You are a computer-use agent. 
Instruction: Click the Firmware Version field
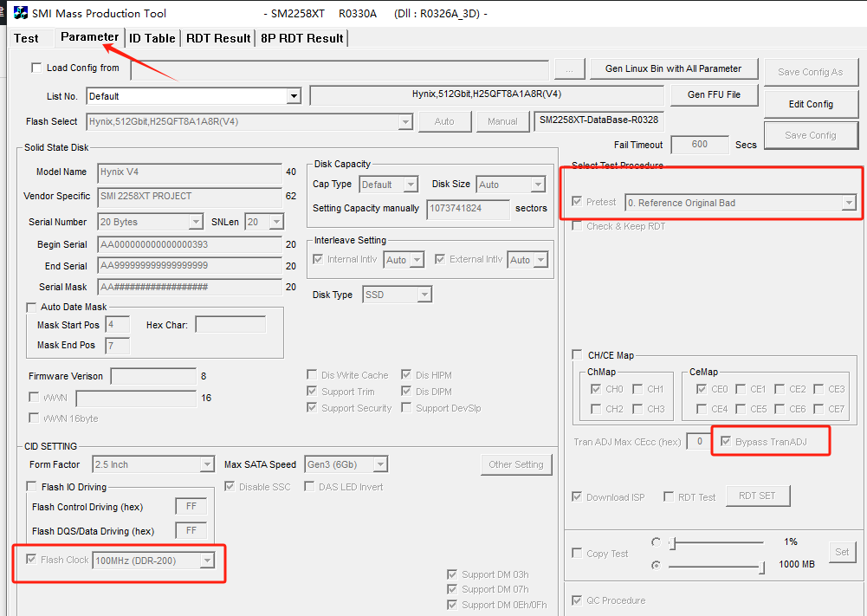pyautogui.click(x=153, y=376)
